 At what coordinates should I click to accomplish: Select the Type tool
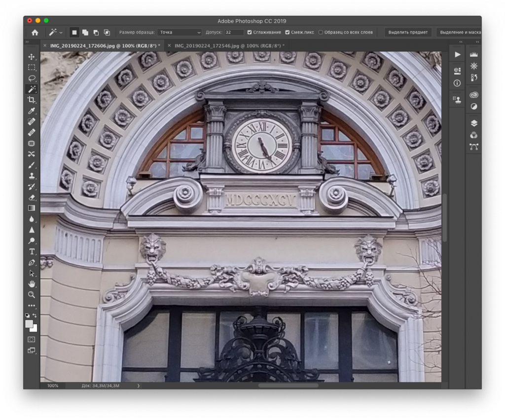pos(32,252)
